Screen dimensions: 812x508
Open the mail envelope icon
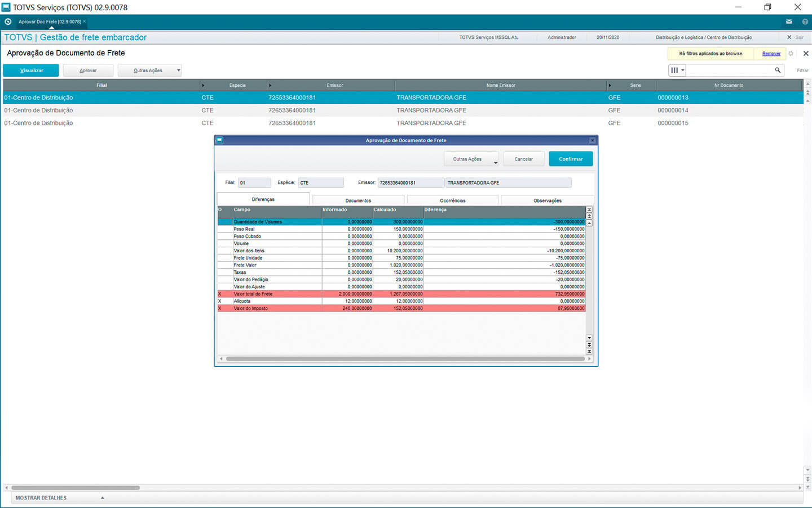click(789, 21)
